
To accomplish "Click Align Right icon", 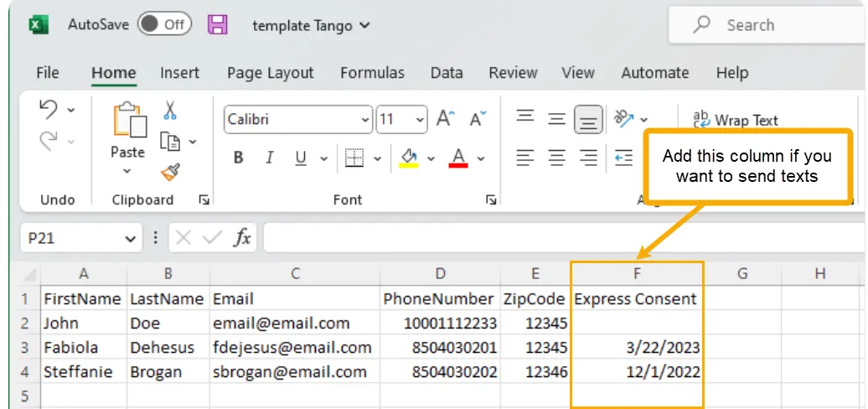I will click(x=588, y=158).
